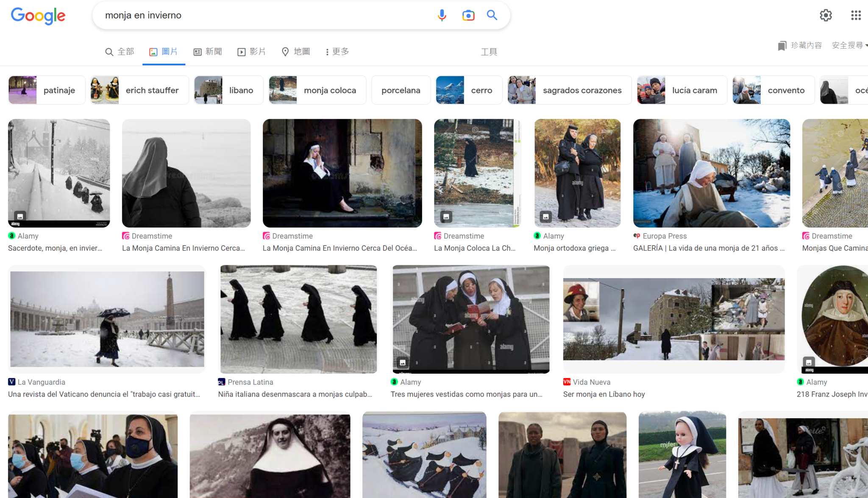The width and height of the screenshot is (868, 498).
Task: Open praying nun in doorway image
Action: 342,173
